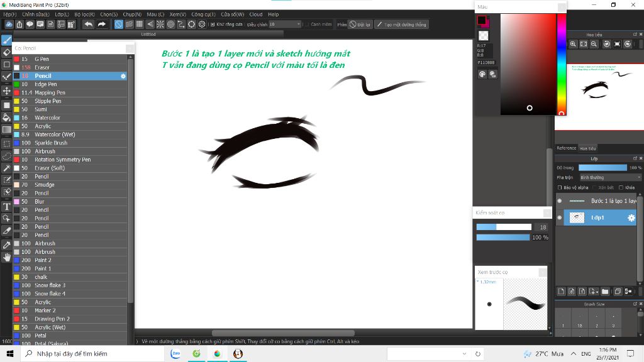Screen dimensions: 644x362
Task: Click the Đặt lại button
Action: click(360, 25)
